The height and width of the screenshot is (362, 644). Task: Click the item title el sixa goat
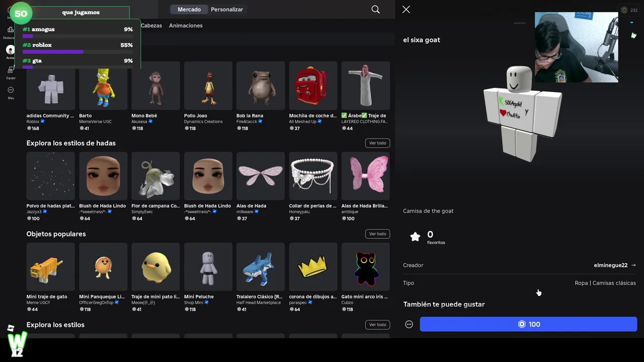[422, 40]
